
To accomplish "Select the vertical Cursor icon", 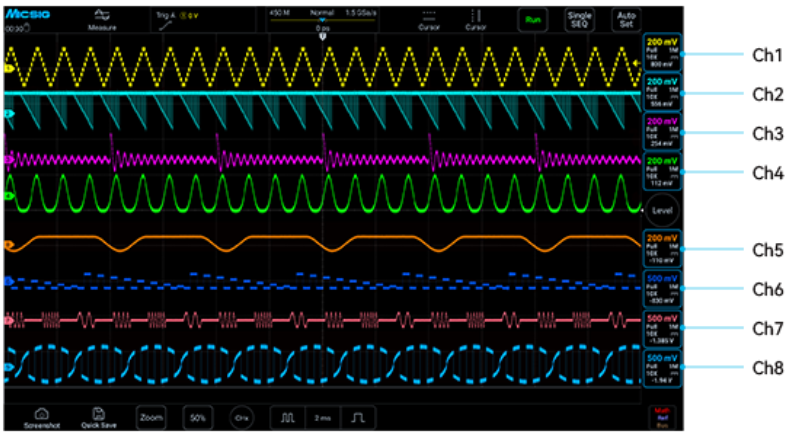I will 475,20.
